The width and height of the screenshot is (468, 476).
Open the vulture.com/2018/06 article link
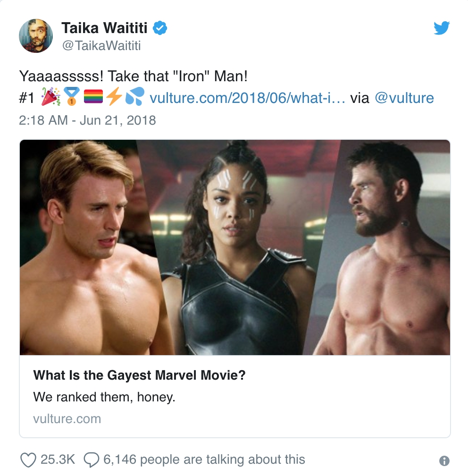(247, 98)
